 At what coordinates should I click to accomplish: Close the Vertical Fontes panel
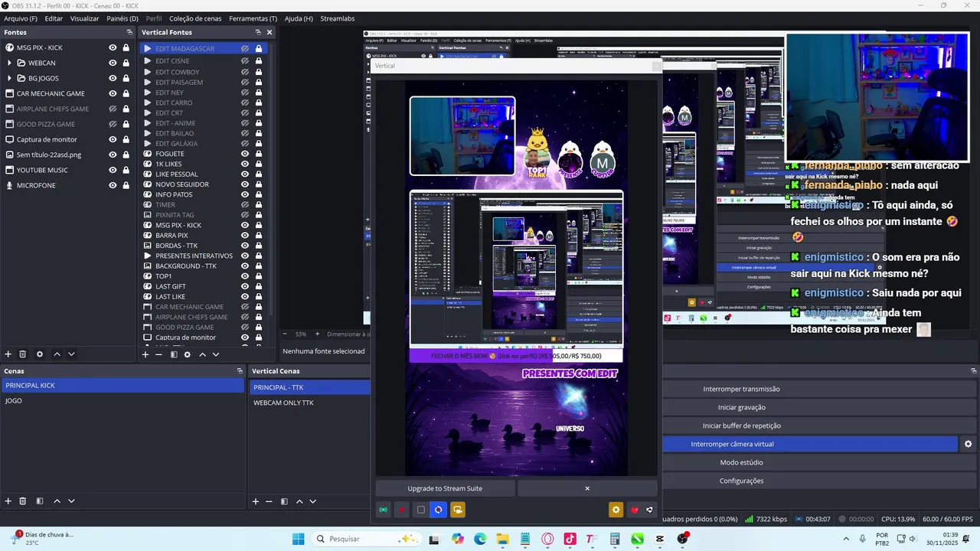click(x=269, y=32)
